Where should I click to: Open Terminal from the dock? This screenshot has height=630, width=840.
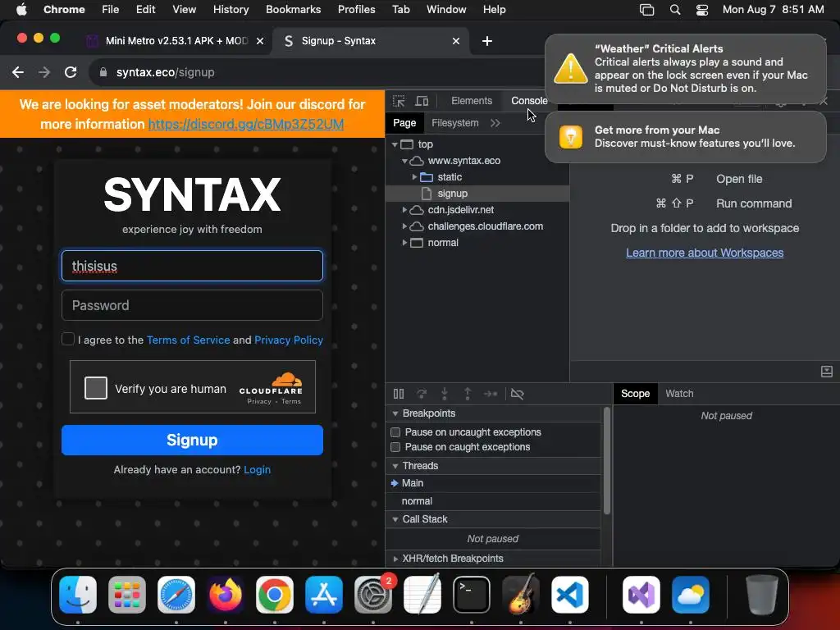pyautogui.click(x=472, y=595)
